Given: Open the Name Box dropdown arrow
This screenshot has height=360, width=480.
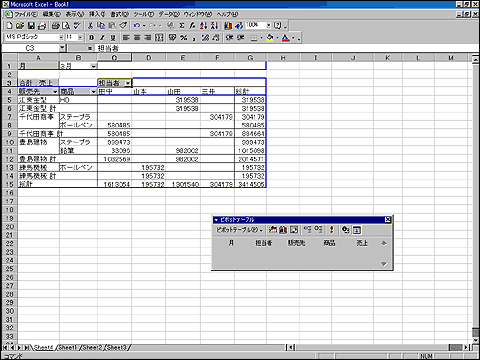Looking at the screenshot, I should [62, 48].
